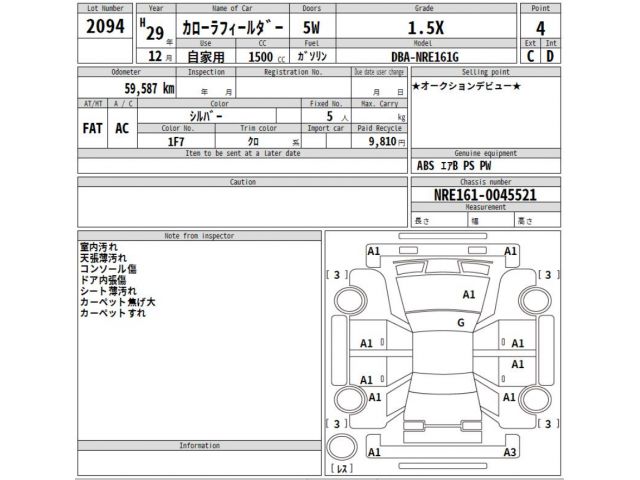Click the month value 12
The height and width of the screenshot is (480, 640).
(x=155, y=56)
